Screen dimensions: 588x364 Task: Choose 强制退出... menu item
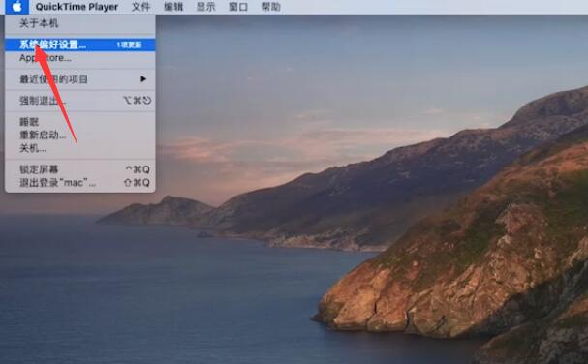click(x=80, y=101)
